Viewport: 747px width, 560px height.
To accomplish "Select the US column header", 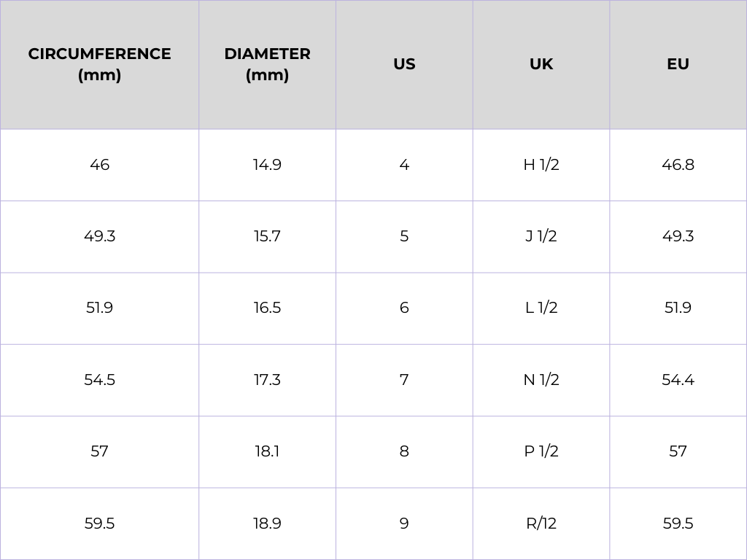I will pyautogui.click(x=404, y=64).
